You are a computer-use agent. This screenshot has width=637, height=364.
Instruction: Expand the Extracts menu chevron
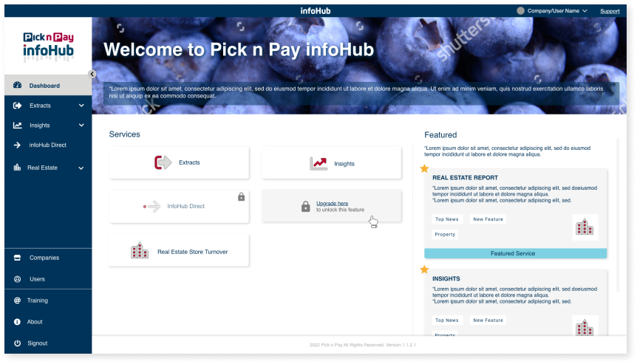(81, 106)
